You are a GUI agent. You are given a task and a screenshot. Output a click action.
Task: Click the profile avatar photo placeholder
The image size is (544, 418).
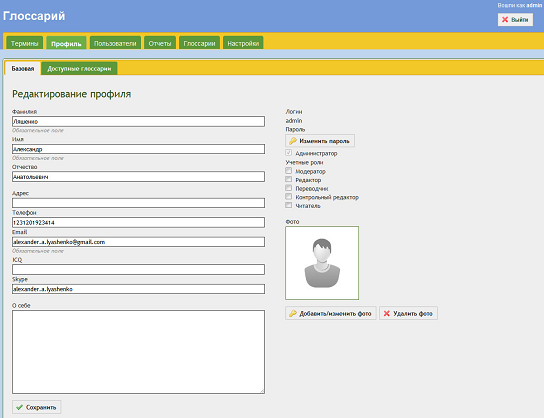click(x=322, y=263)
